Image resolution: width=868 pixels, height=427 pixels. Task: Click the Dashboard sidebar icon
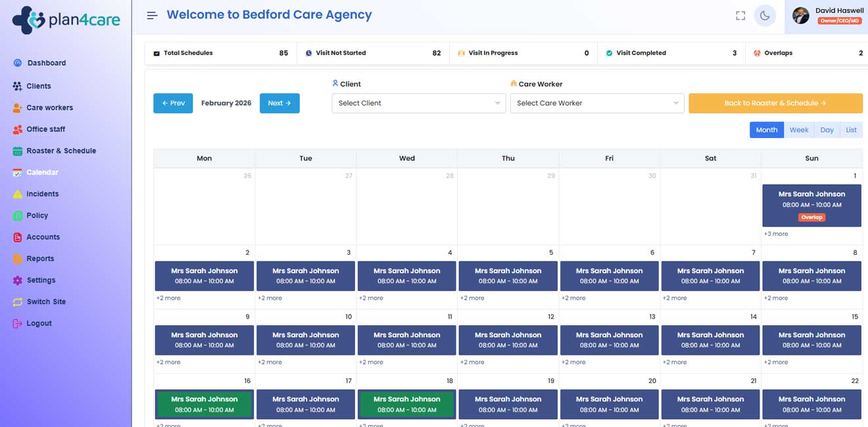pos(18,63)
